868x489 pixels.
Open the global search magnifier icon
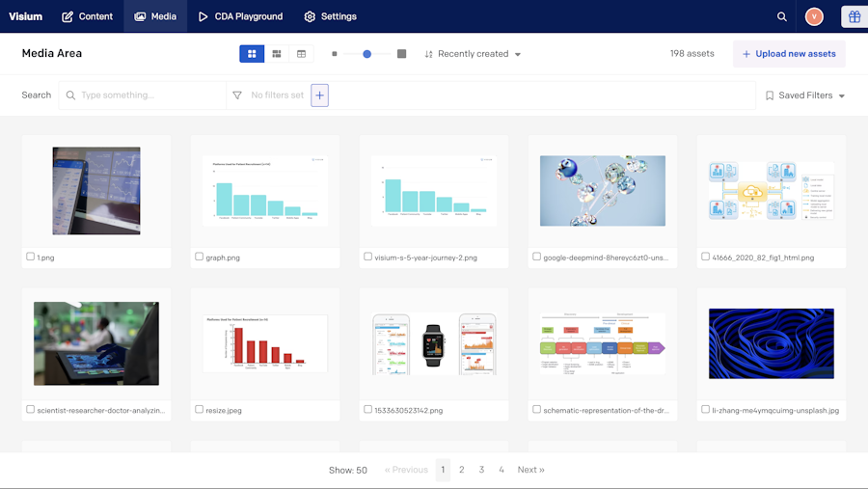[x=781, y=16]
